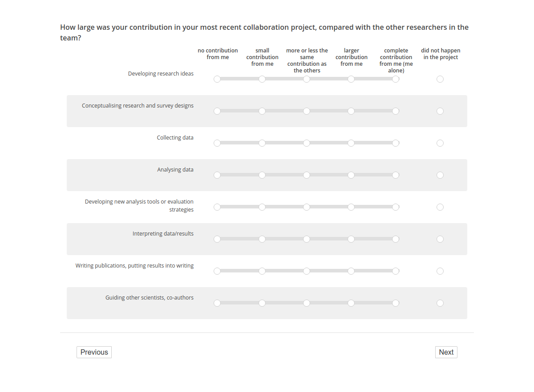Click the Next button
Viewport: 534px width, 392px height.
[446, 352]
